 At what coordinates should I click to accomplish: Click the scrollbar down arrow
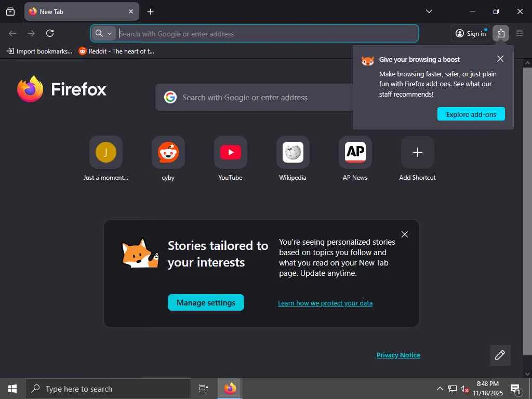click(x=527, y=374)
